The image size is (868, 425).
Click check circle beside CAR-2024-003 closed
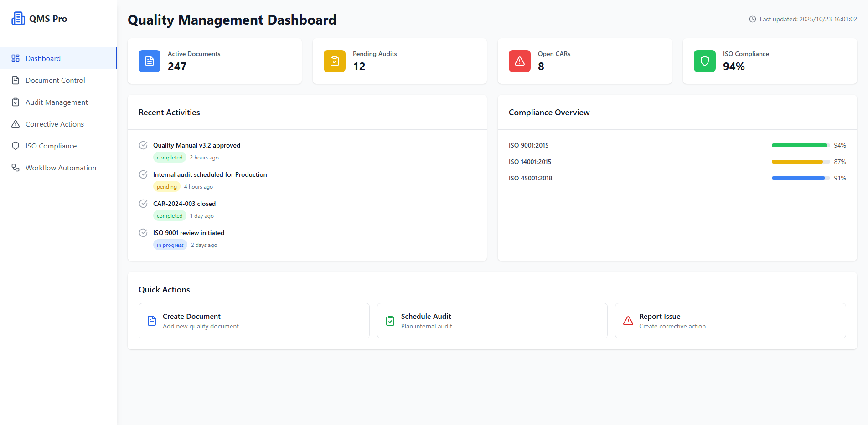[143, 204]
